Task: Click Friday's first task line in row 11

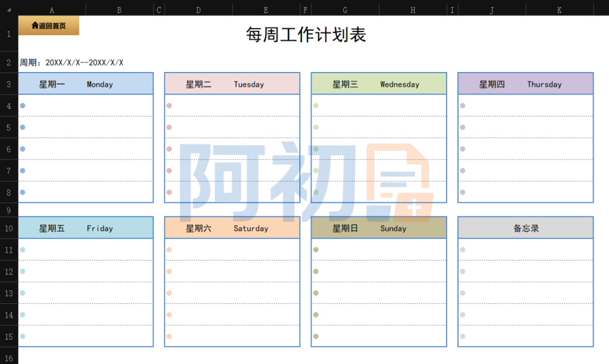Action: (x=86, y=249)
